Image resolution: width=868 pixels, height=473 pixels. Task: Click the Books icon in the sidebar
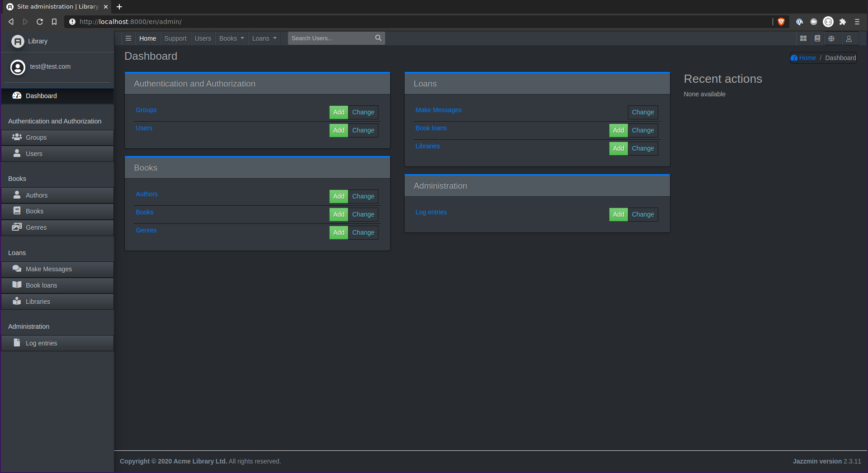coord(17,211)
